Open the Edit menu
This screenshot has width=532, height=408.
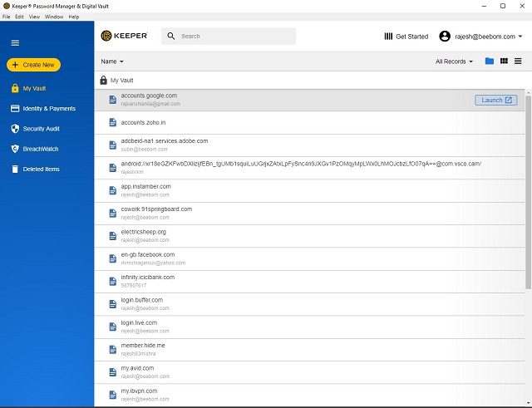(x=19, y=17)
